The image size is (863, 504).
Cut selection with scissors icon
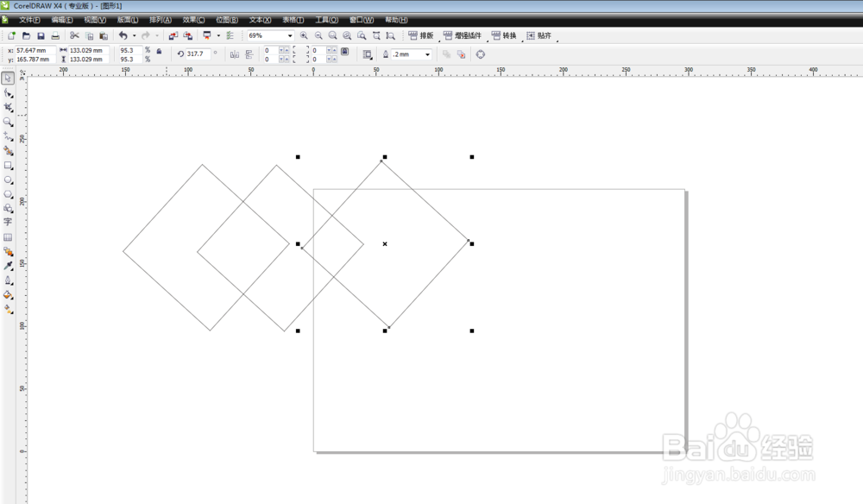tap(74, 35)
